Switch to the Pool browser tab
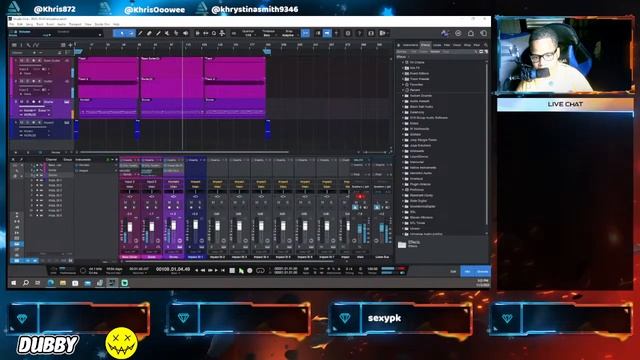The width and height of the screenshot is (640, 360). point(476,45)
